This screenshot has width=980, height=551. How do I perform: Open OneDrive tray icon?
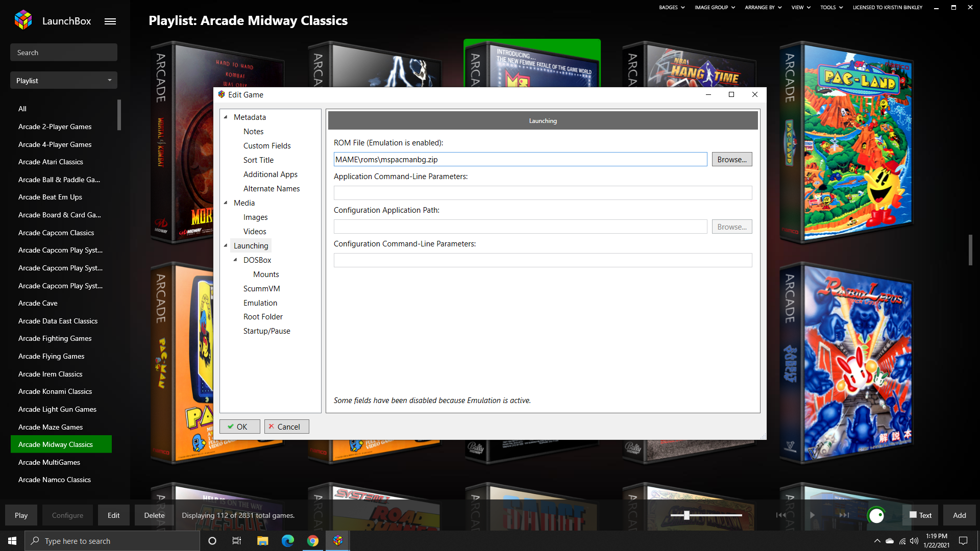pos(890,541)
